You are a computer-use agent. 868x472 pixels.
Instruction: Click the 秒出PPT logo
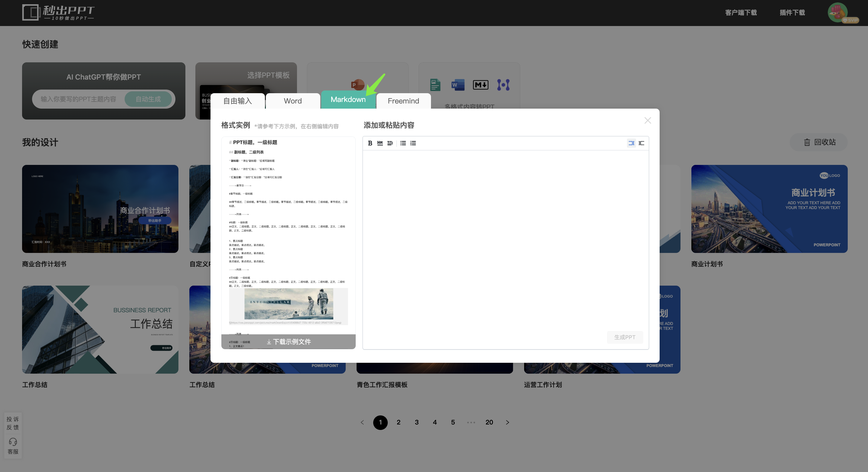58,12
